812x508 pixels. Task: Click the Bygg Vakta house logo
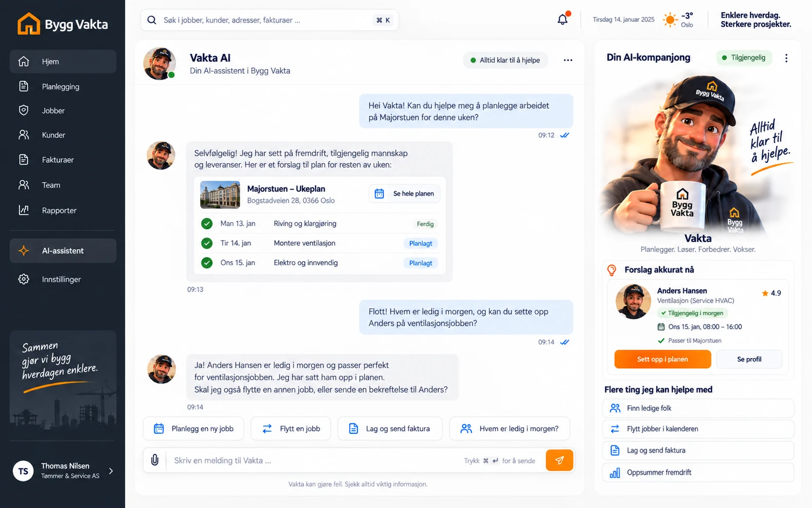click(29, 24)
